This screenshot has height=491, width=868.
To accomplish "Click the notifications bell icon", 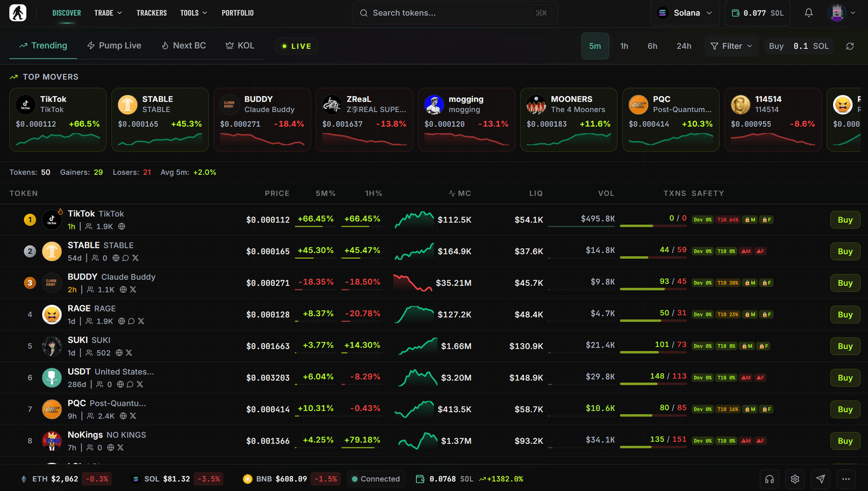I will (x=809, y=13).
